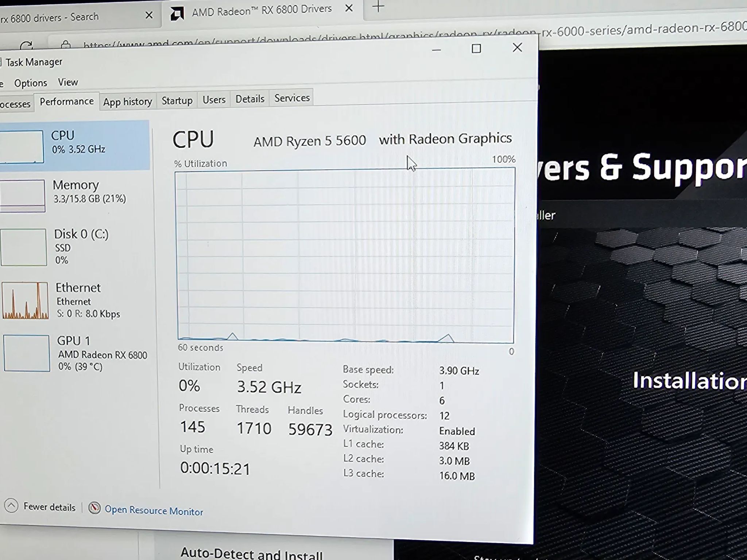Image resolution: width=747 pixels, height=560 pixels.
Task: Collapse view with Fewer details arrow icon
Action: [11, 506]
